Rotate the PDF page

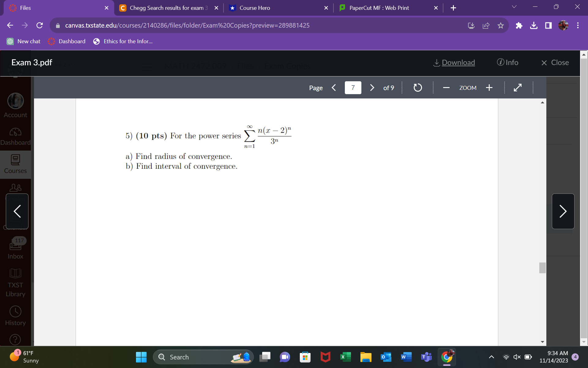417,88
